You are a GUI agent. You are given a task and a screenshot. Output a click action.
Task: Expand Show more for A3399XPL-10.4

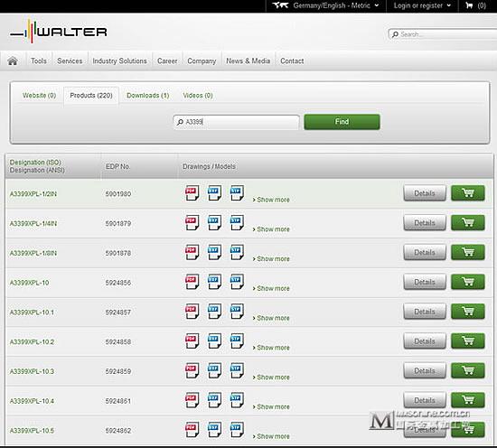(x=271, y=406)
